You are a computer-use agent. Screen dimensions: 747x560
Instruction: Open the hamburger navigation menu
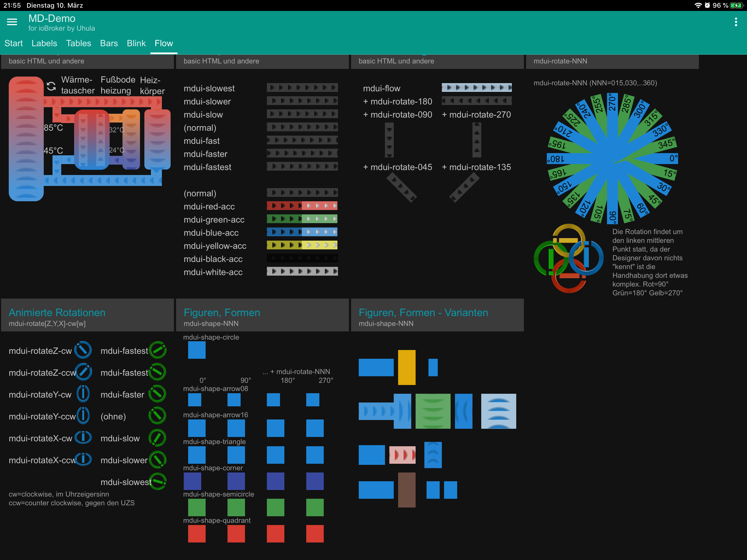click(x=12, y=22)
